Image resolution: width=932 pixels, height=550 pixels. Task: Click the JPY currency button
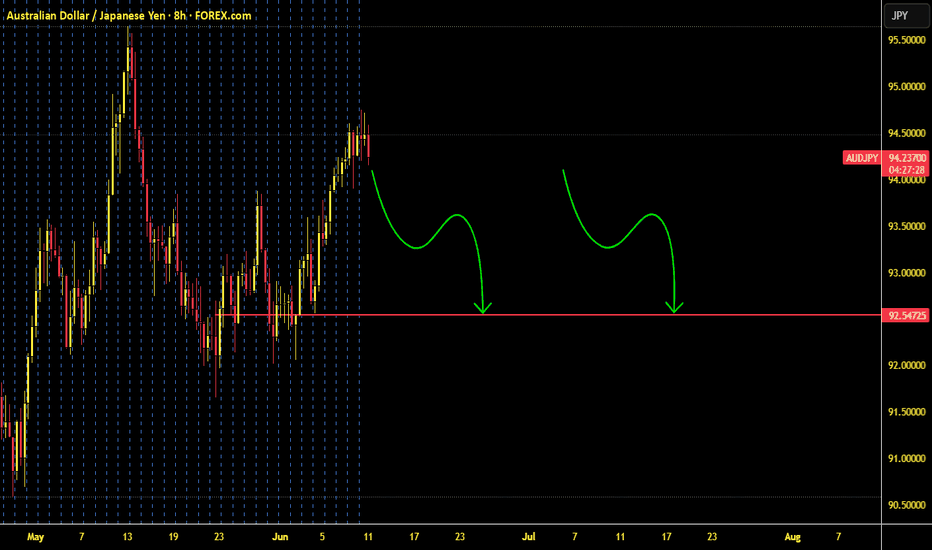[906, 15]
